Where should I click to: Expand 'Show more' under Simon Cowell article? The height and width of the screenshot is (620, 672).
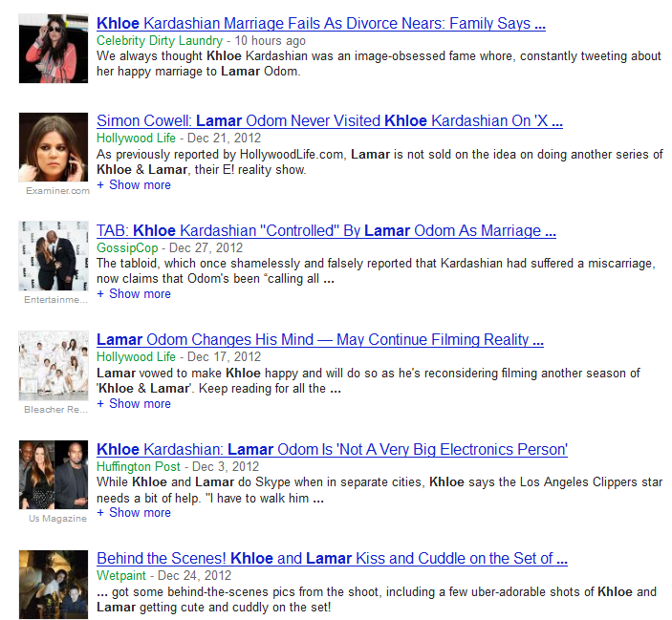pyautogui.click(x=134, y=185)
